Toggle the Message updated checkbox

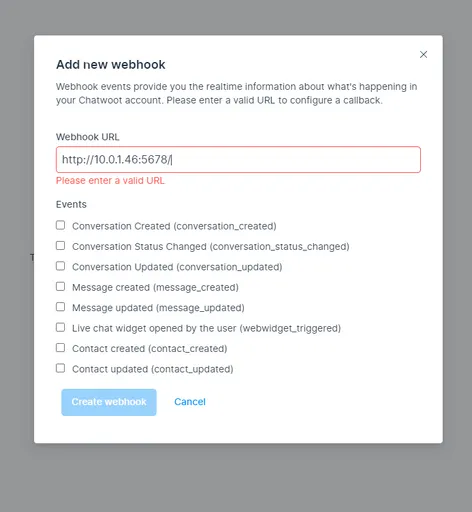[x=60, y=307]
